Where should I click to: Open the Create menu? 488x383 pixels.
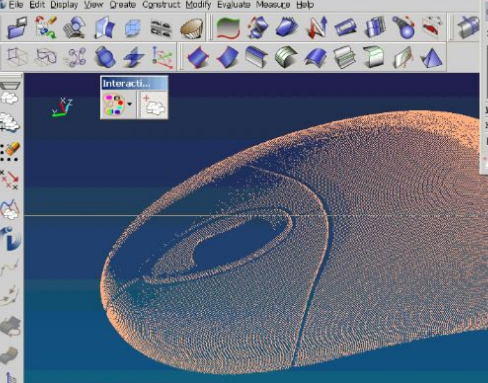[123, 5]
